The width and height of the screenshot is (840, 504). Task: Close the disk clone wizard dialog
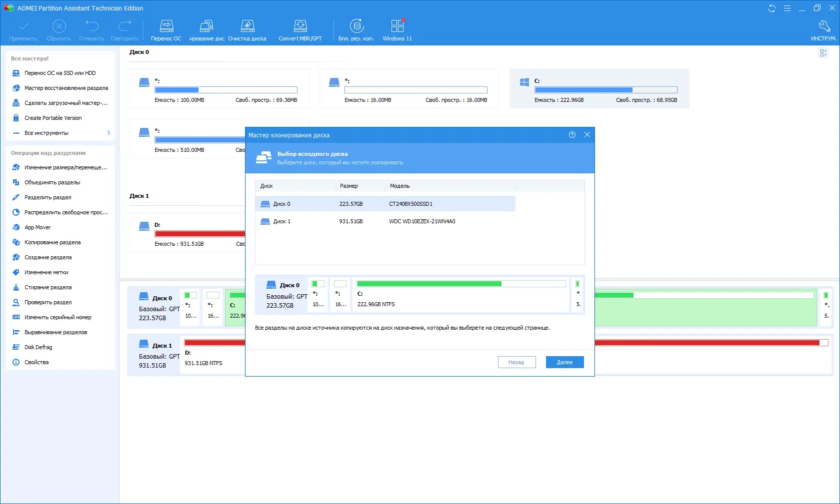[x=587, y=135]
